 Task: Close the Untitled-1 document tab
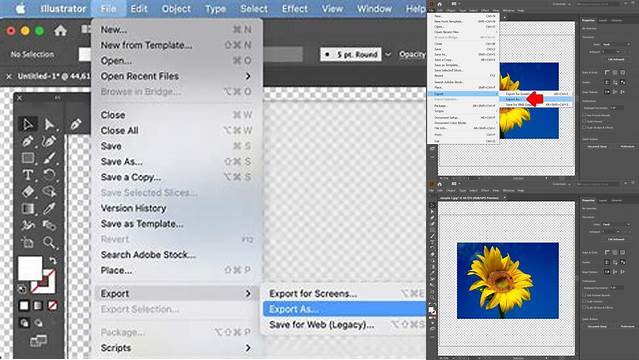tap(9, 76)
